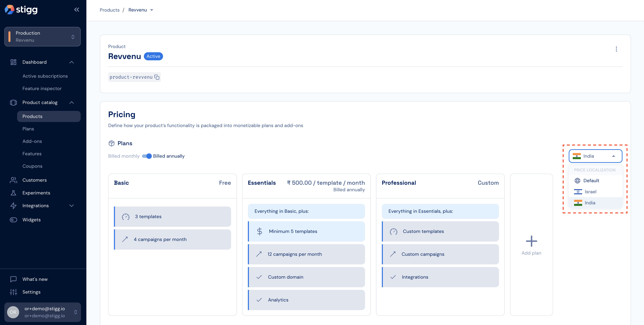Go to Add-ons in sidebar

tap(32, 141)
